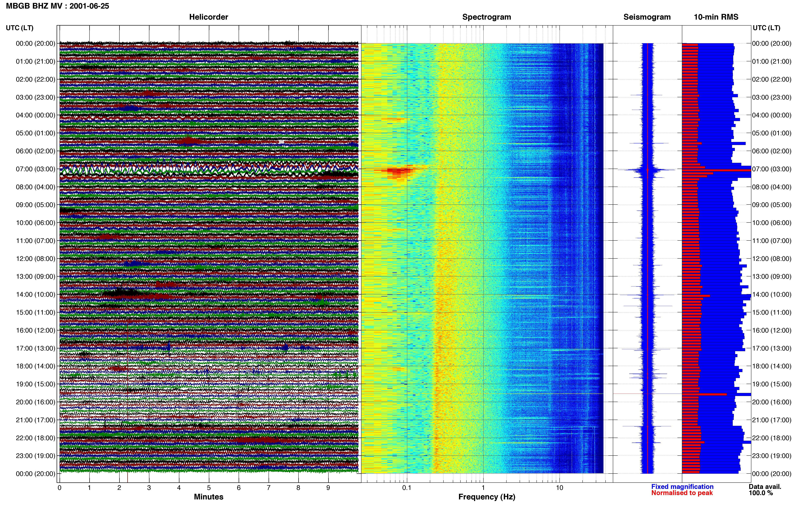
Task: Click the seismogram amplitude burst near 07:00
Action: point(647,170)
